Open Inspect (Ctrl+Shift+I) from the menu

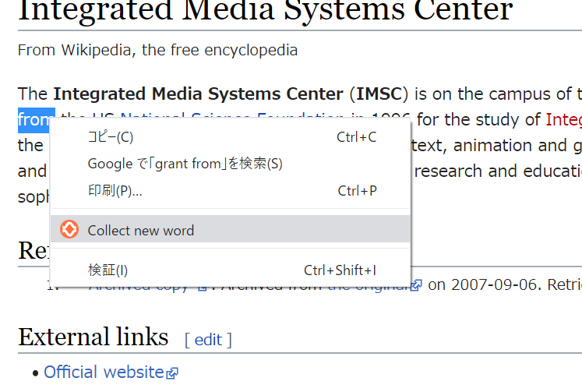pos(230,270)
